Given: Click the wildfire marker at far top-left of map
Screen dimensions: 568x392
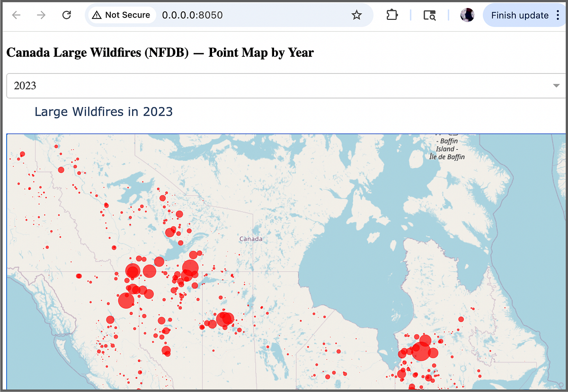Looking at the screenshot, I should pyautogui.click(x=22, y=154).
